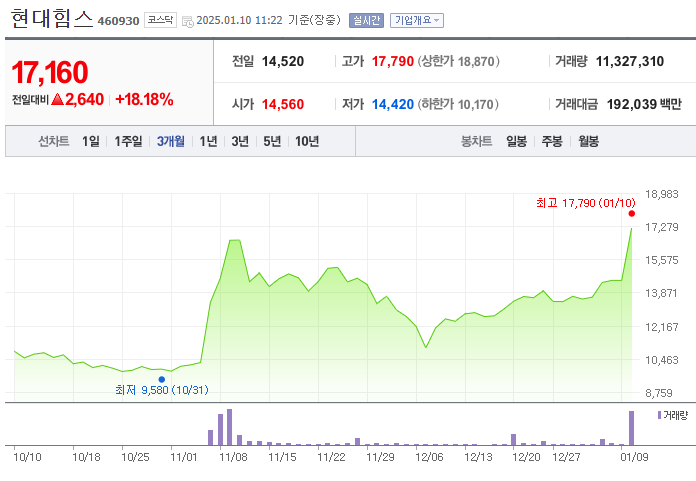The width and height of the screenshot is (696, 481).
Task: Click the 고가 value 17,790
Action: (393, 61)
